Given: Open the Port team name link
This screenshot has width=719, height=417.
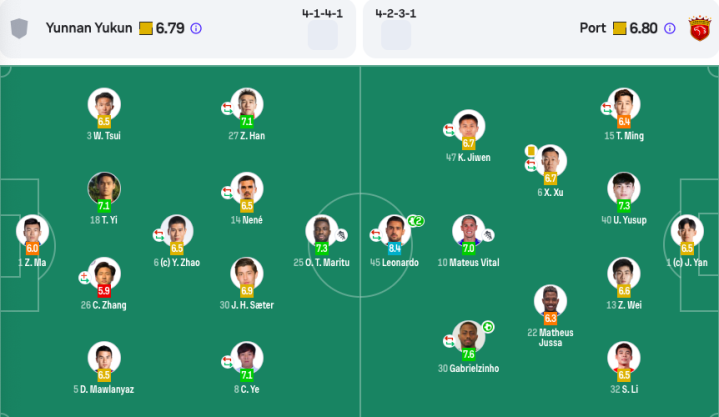Looking at the screenshot, I should (x=592, y=28).
